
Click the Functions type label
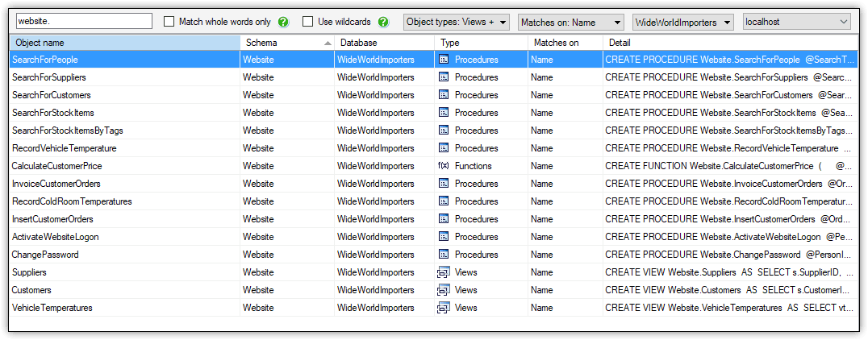[474, 166]
